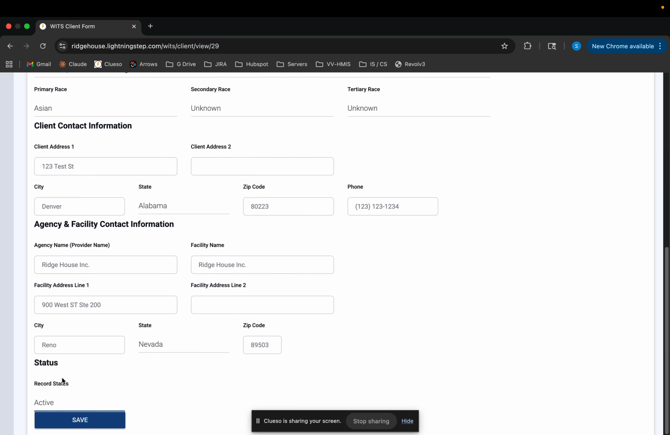Switch to the WITS Client Form tab
This screenshot has width=670, height=435.
[x=85, y=26]
